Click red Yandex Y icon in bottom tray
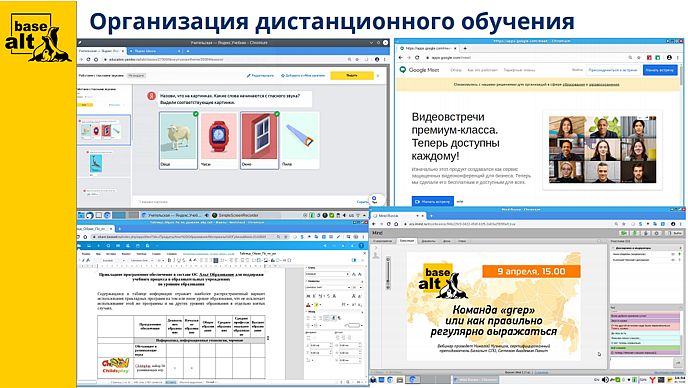This screenshot has height=388, width=688. tap(652, 380)
